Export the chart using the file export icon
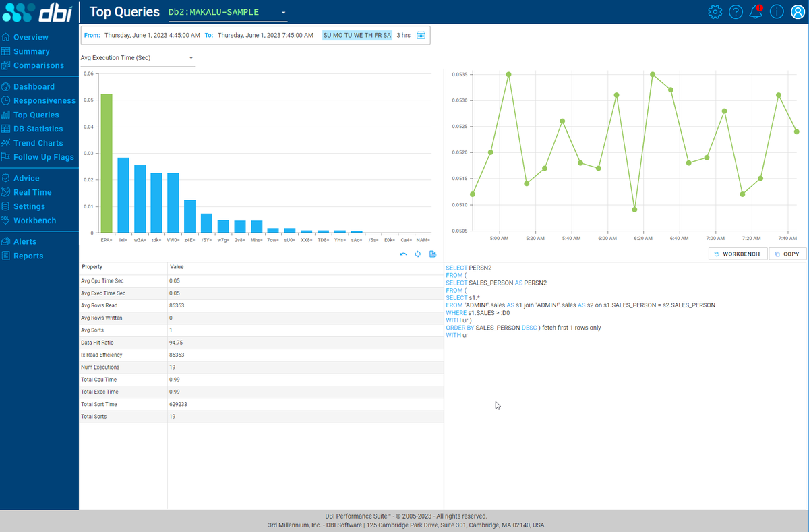 [433, 254]
